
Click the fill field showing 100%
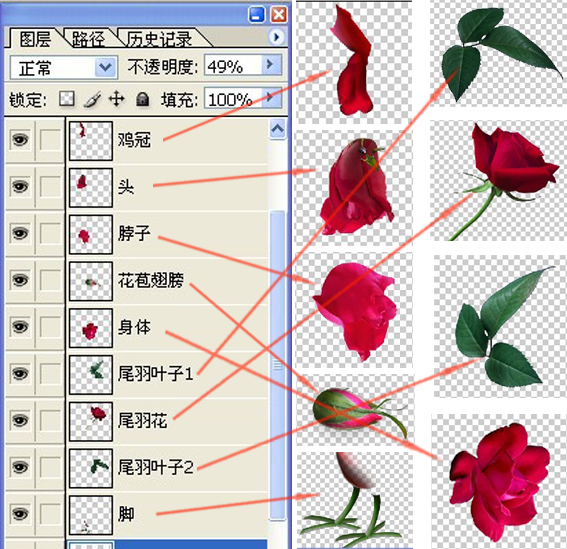pyautogui.click(x=233, y=98)
